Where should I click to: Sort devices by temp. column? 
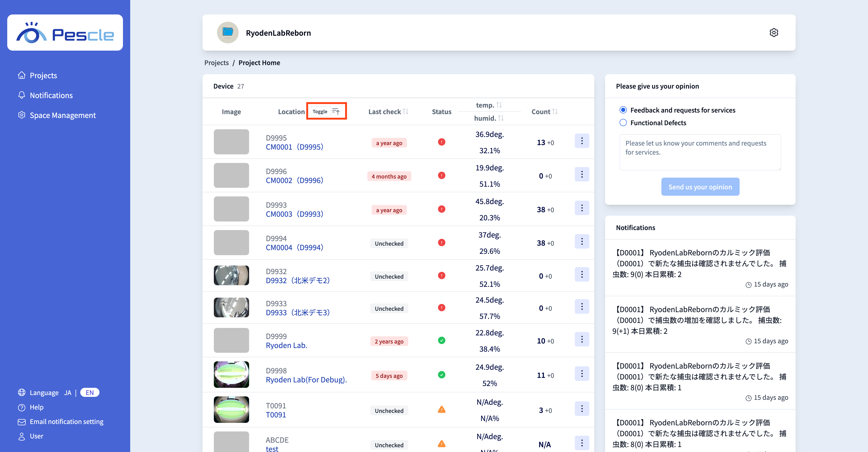pyautogui.click(x=499, y=105)
